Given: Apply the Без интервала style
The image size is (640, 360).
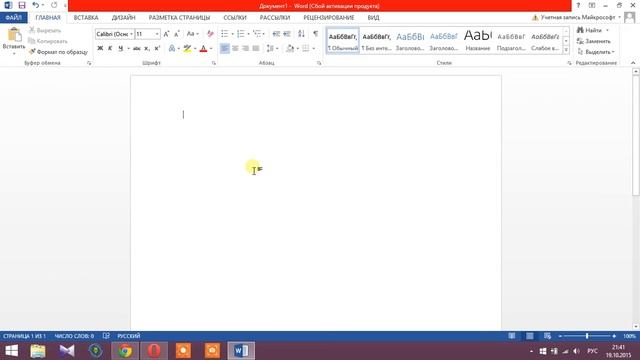Looking at the screenshot, I should (x=376, y=41).
